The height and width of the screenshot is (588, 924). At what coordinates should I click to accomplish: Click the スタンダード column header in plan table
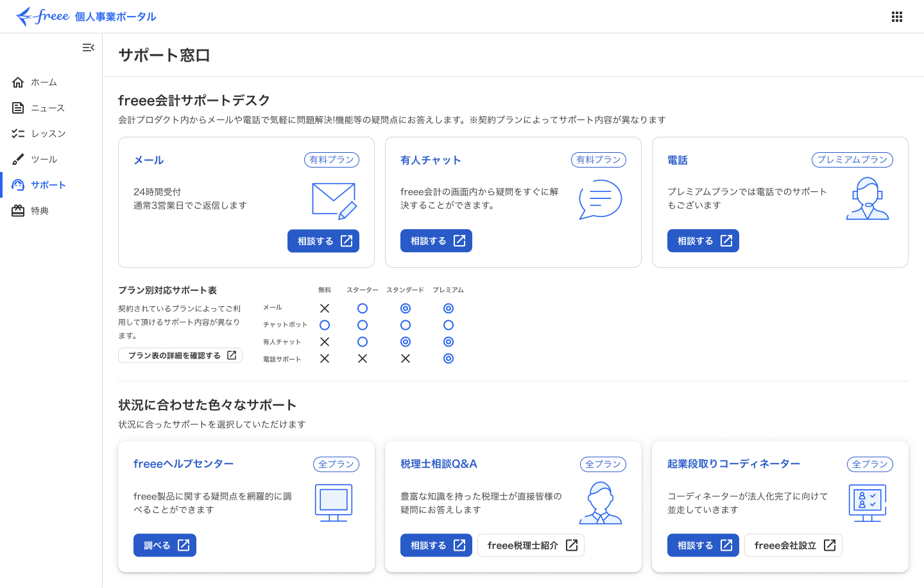405,290
